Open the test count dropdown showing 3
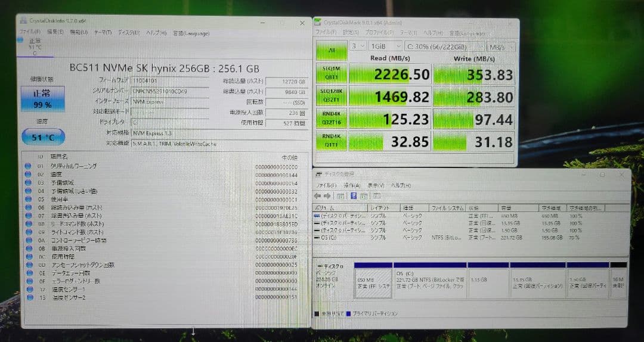This screenshot has width=644, height=342. coord(358,46)
